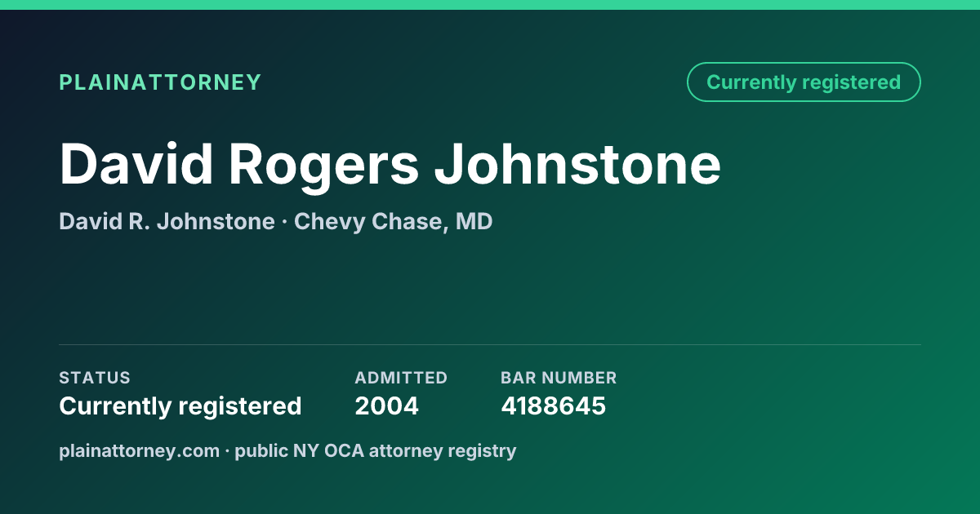Click the PLAINATTORNEY brand logo text
This screenshot has width=980, height=514.
[x=160, y=82]
